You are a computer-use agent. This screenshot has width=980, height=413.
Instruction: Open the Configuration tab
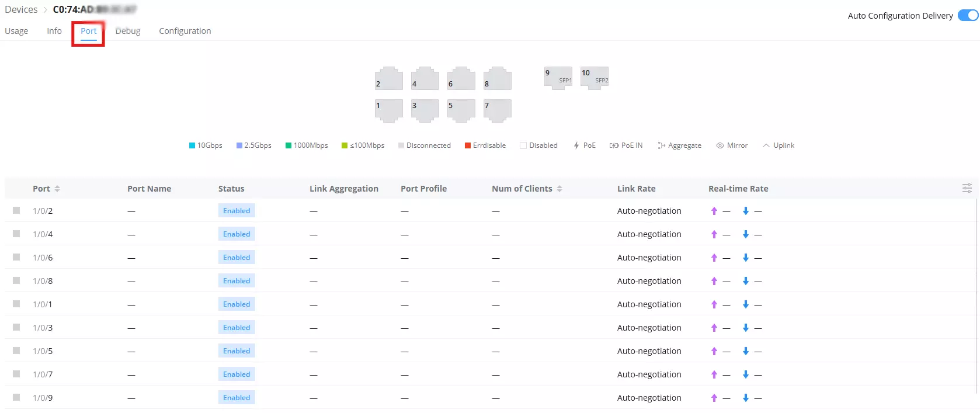point(185,31)
